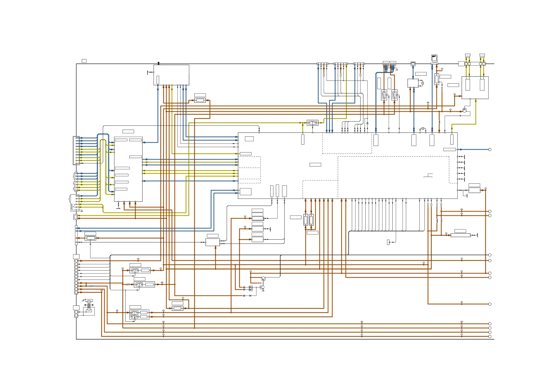This screenshot has width=555, height=392.
Task: Click the antenna symbol left of tuner block
Action: point(148,72)
